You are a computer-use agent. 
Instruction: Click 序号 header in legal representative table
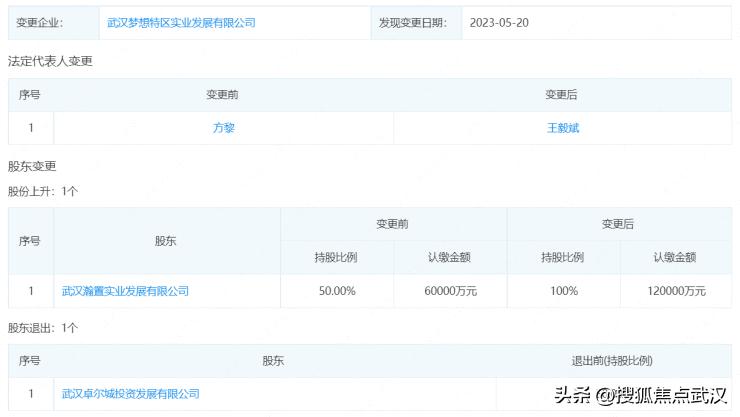[x=30, y=95]
